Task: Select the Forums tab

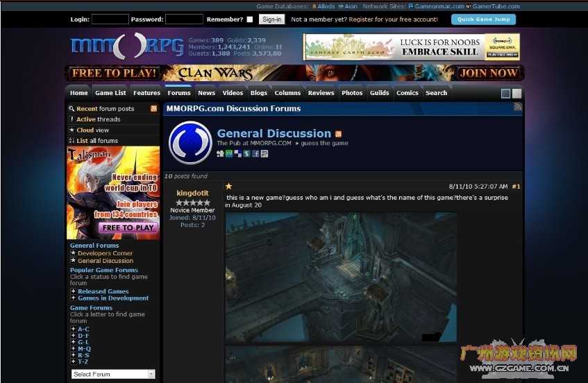Action: pos(179,93)
